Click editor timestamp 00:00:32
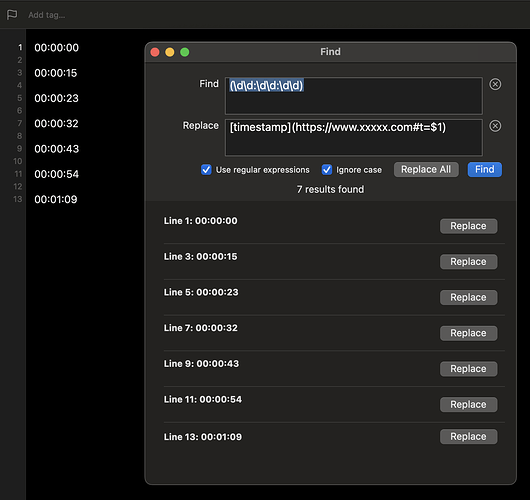The image size is (530, 500). [56, 123]
